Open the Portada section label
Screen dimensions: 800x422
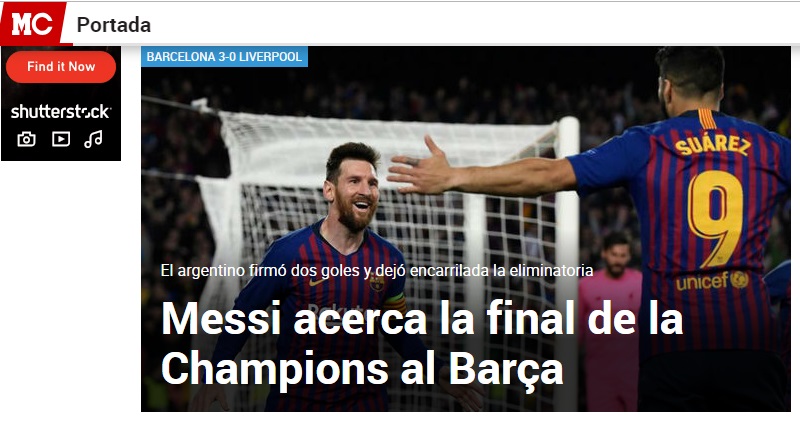[114, 25]
